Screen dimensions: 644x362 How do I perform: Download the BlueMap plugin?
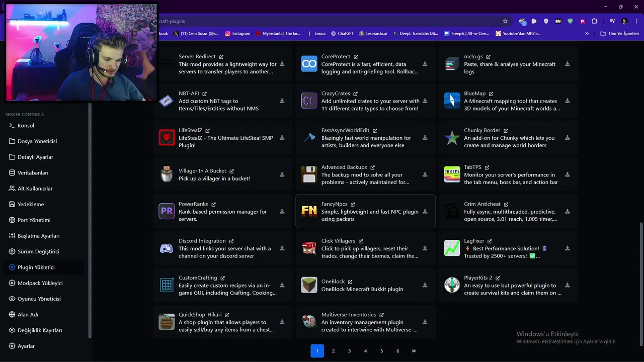point(568,101)
